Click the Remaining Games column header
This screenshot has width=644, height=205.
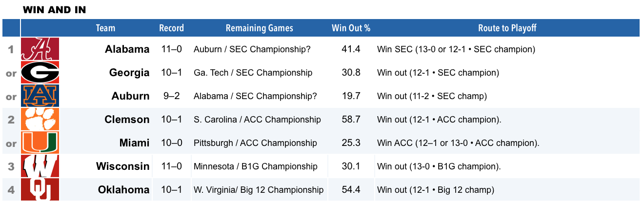pos(260,28)
